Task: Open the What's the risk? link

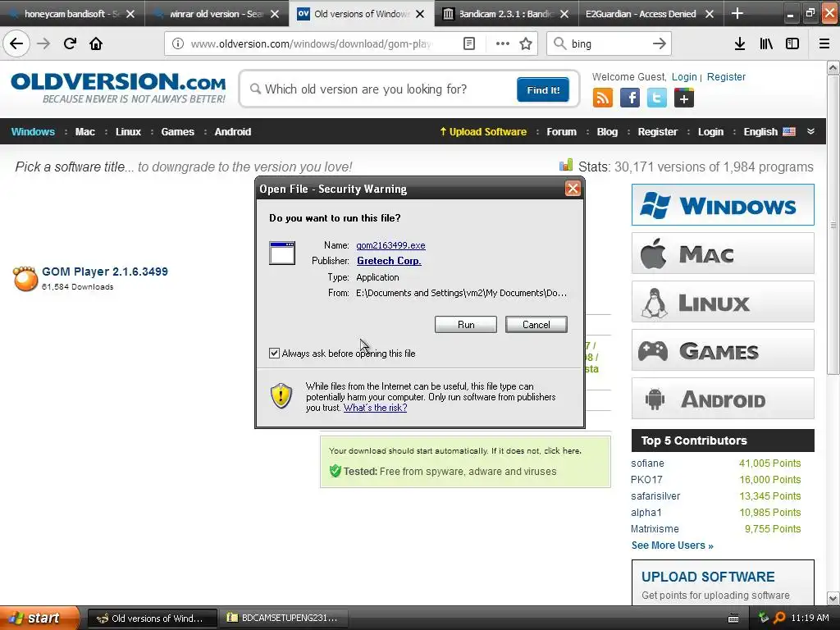Action: click(x=375, y=407)
